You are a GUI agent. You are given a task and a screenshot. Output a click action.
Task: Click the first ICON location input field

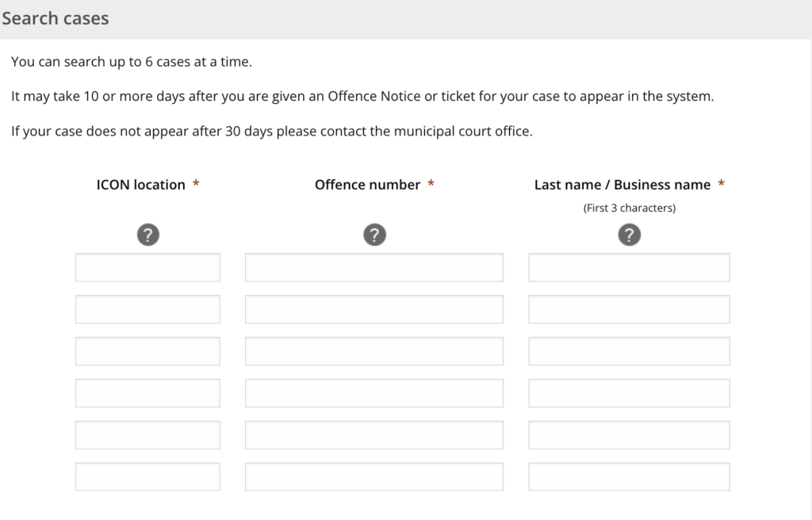click(147, 267)
